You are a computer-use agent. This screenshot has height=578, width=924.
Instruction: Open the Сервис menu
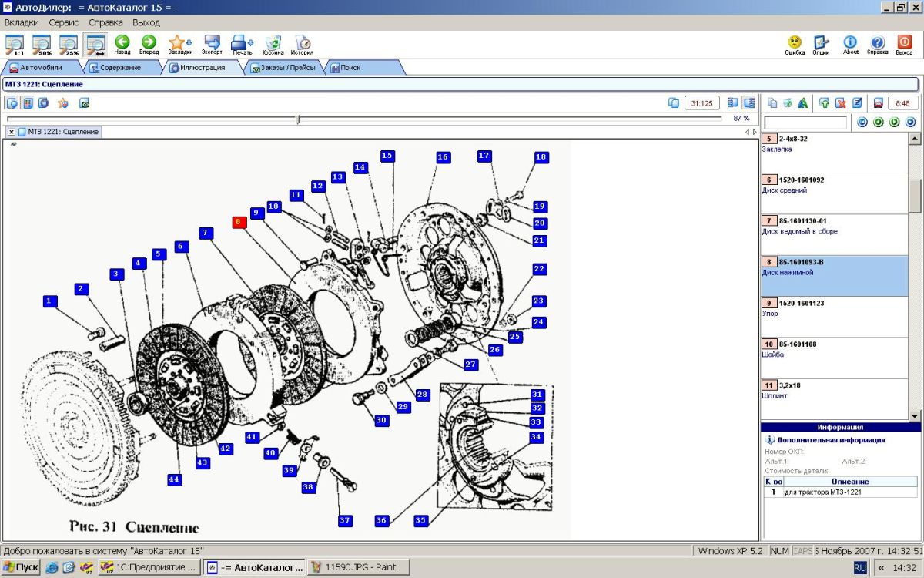[64, 22]
